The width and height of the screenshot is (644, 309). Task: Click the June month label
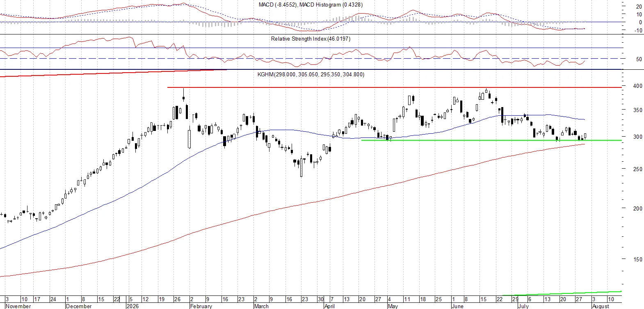[457, 306]
